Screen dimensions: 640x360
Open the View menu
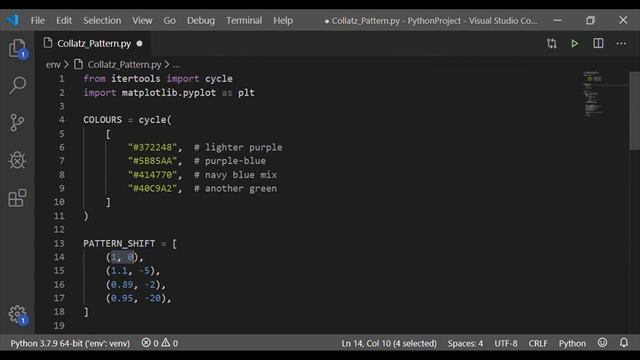point(142,20)
